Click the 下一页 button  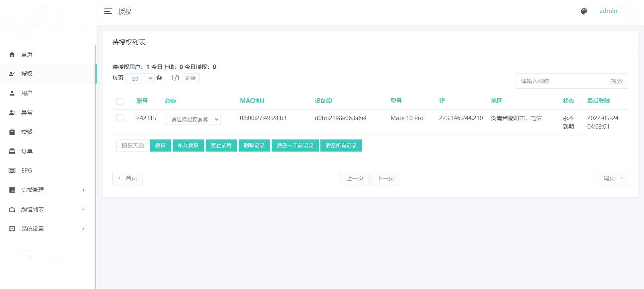(x=386, y=178)
